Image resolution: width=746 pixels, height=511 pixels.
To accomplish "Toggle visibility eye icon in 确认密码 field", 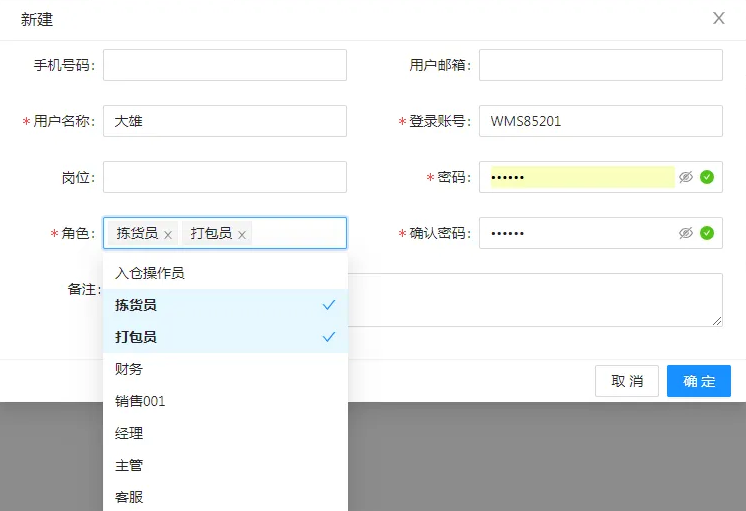I will pos(686,233).
